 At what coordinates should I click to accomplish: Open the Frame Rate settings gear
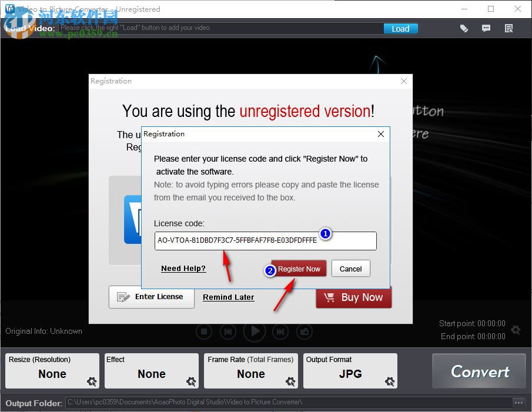[x=290, y=382]
